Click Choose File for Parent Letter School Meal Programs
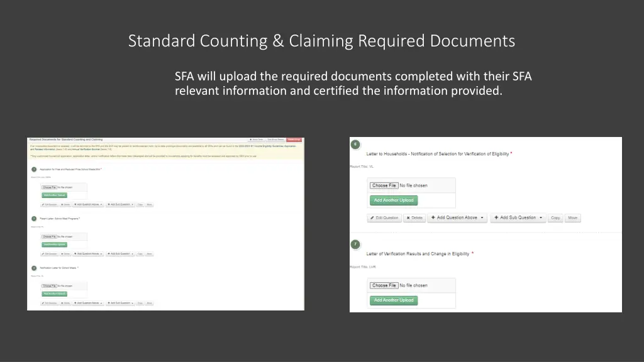 tap(49, 236)
